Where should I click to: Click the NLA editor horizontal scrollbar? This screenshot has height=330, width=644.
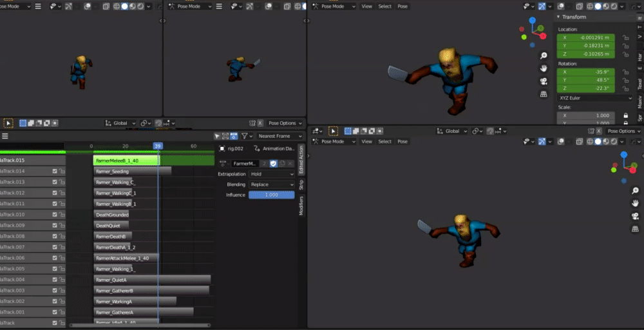coord(140,325)
